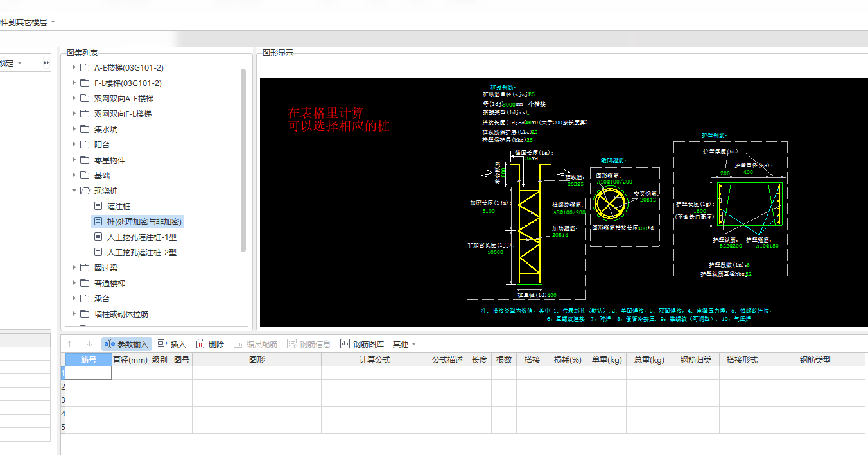
Task: Click the 集水坑 folder icon
Action: tap(85, 129)
